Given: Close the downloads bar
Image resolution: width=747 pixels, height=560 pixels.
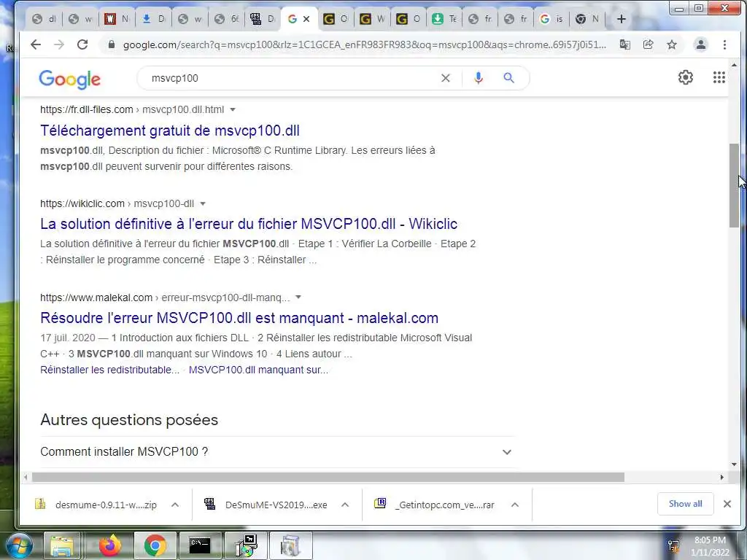Looking at the screenshot, I should pos(727,504).
